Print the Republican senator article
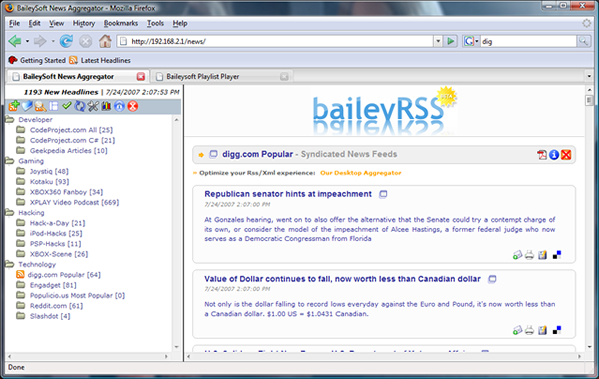 tap(529, 255)
